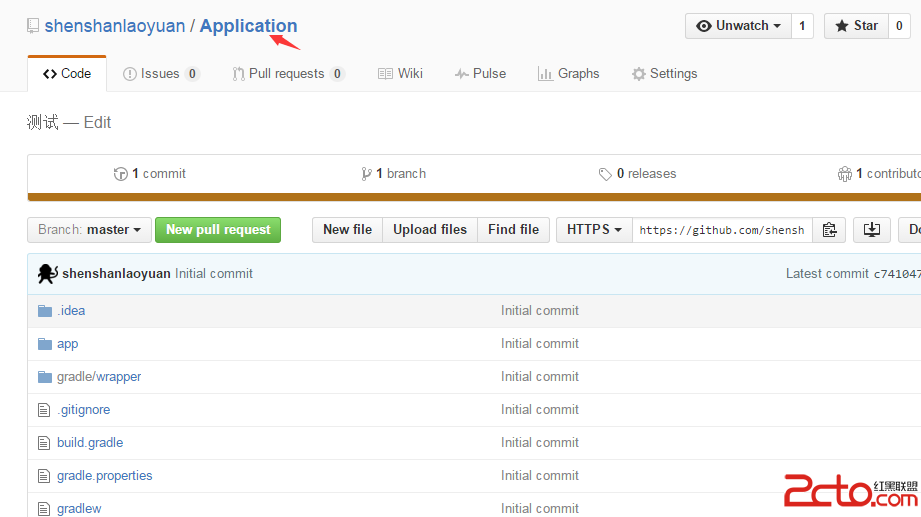Click the repository book icon beside shenshanlaoyuan
This screenshot has height=517, width=921.
click(x=33, y=26)
